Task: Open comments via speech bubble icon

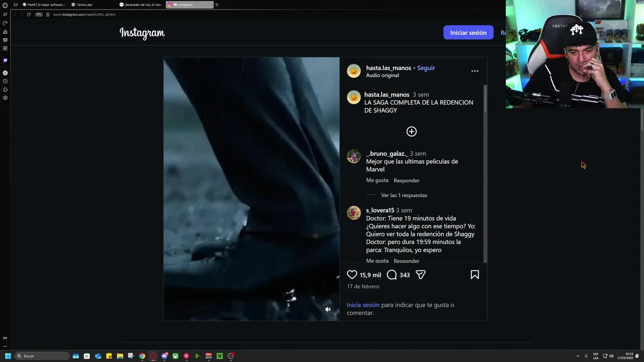Action: 391,275
